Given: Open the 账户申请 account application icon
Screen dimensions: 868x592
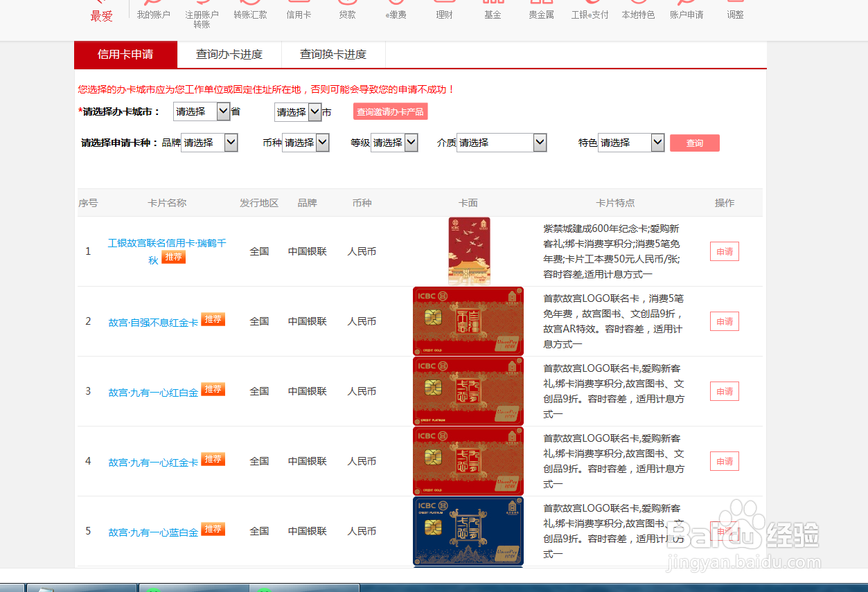Looking at the screenshot, I should [x=687, y=10].
